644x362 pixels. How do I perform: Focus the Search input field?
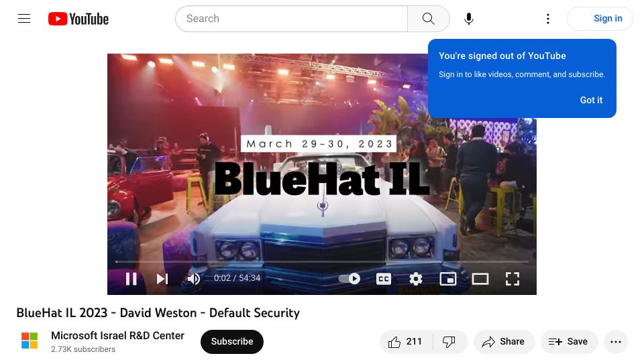click(x=291, y=19)
